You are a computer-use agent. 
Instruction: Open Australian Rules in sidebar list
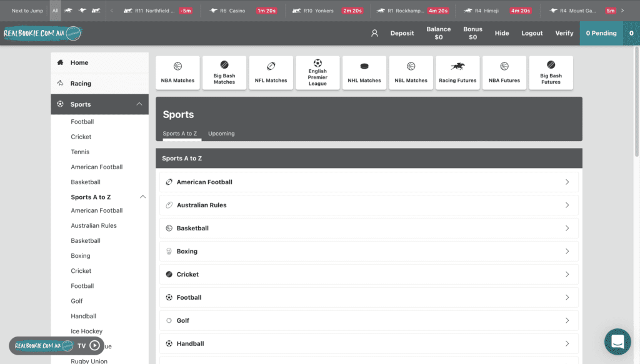(94, 225)
